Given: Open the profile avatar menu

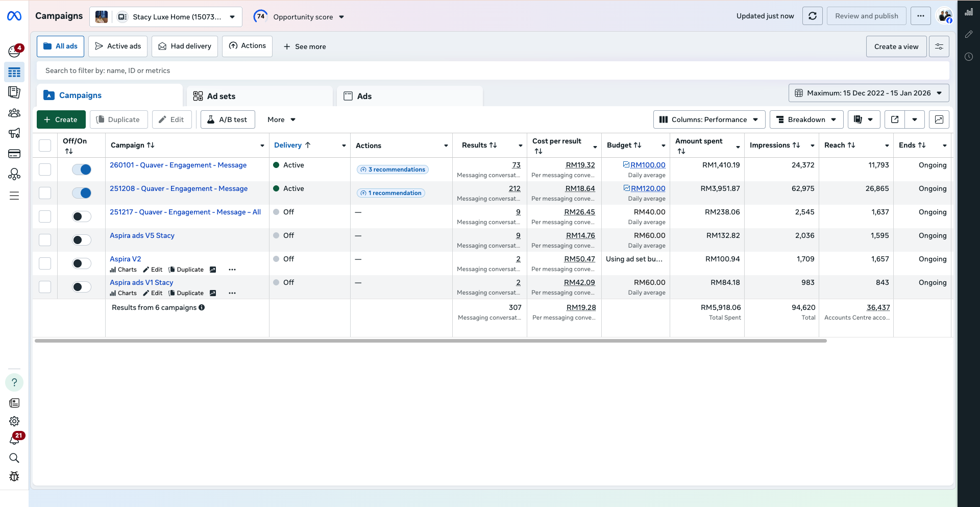Looking at the screenshot, I should pyautogui.click(x=945, y=16).
